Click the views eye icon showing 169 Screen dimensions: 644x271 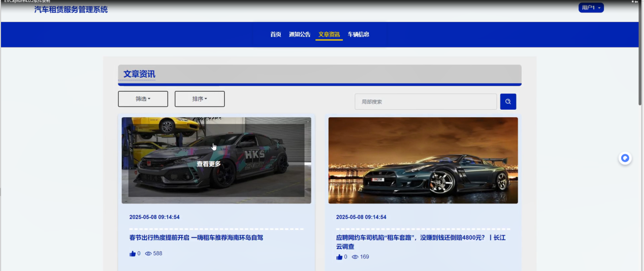click(355, 257)
